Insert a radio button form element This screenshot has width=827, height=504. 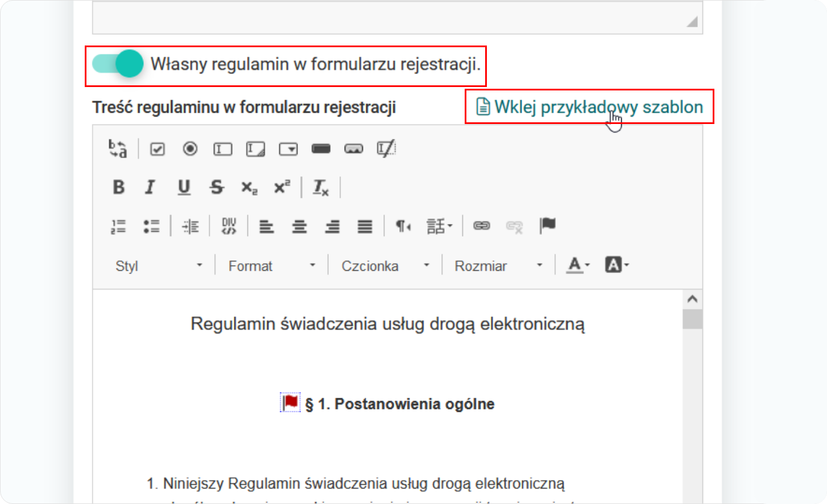(x=190, y=149)
